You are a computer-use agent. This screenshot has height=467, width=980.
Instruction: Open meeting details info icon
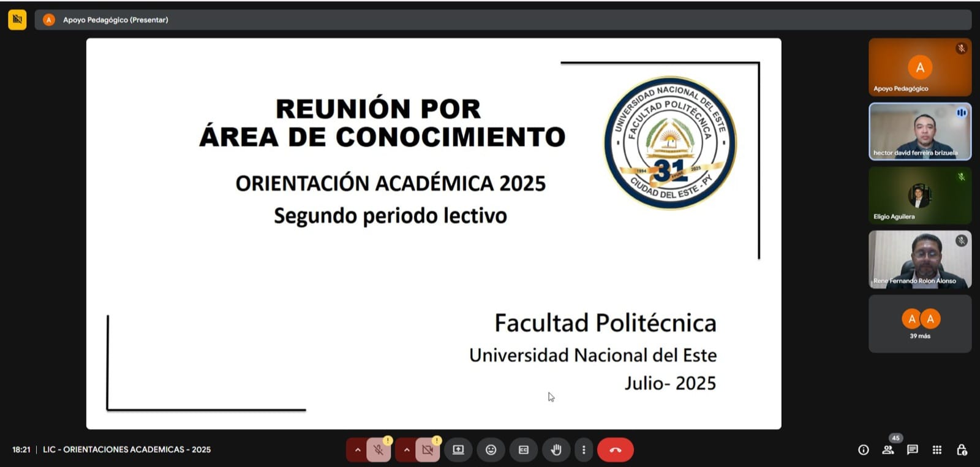coord(864,450)
